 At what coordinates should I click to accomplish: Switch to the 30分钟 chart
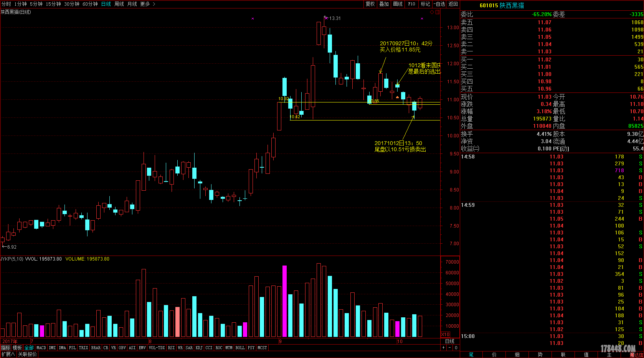click(x=72, y=4)
